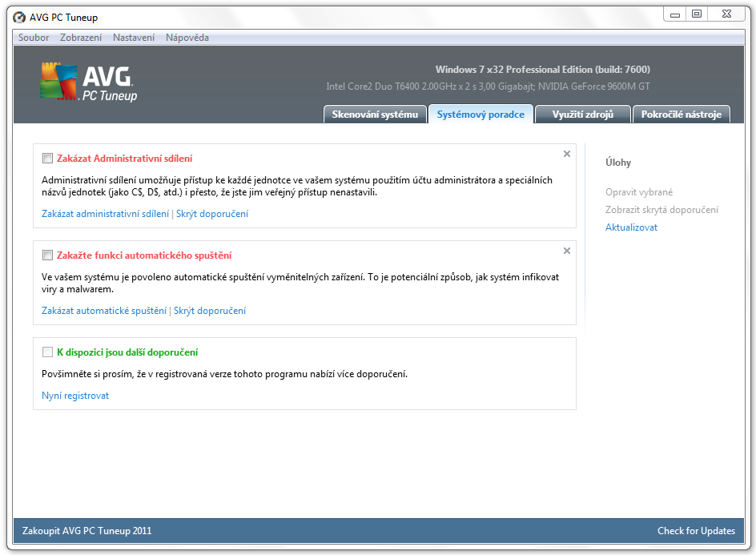The image size is (756, 555).
Task: Click the Nyní registrovat link
Action: tap(75, 396)
